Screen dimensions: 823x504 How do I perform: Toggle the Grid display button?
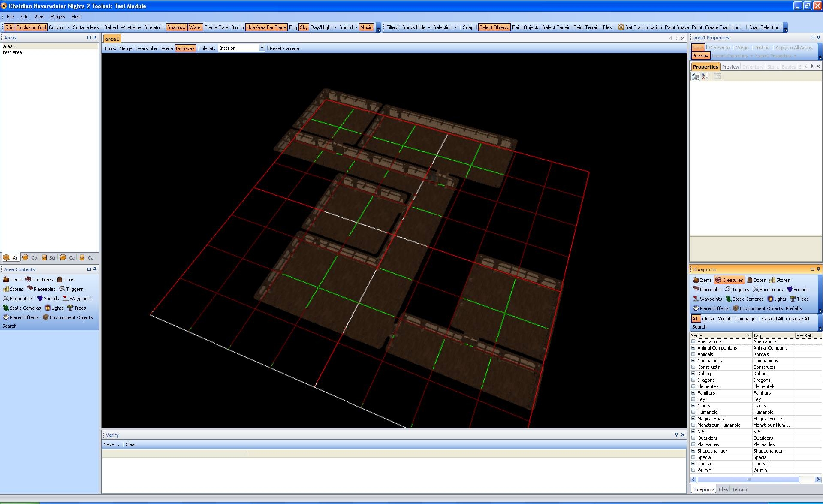coord(9,27)
